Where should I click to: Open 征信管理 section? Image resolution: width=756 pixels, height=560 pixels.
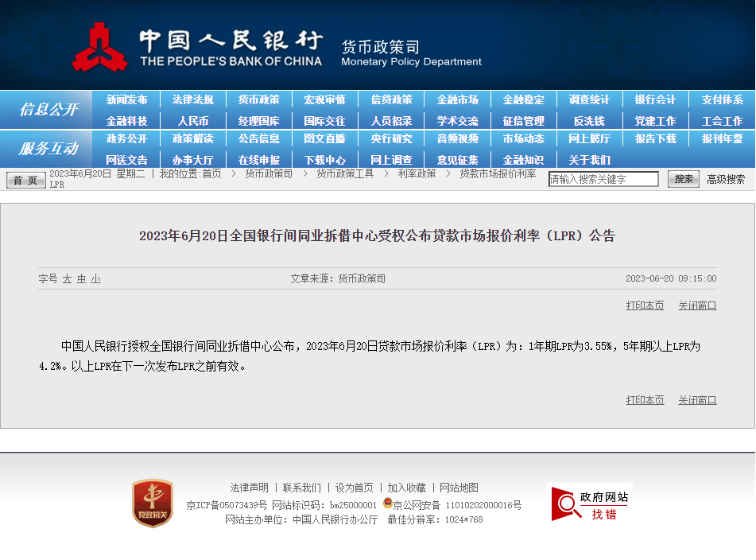click(x=524, y=121)
